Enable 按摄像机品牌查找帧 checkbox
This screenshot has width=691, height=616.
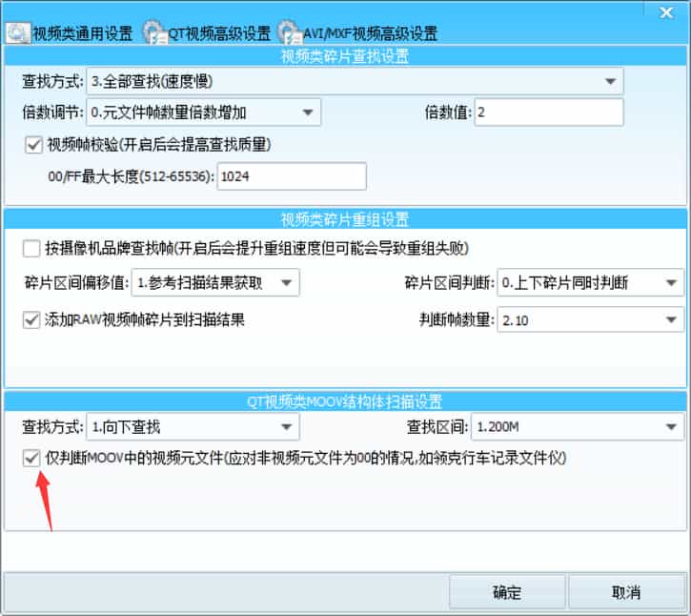point(31,249)
